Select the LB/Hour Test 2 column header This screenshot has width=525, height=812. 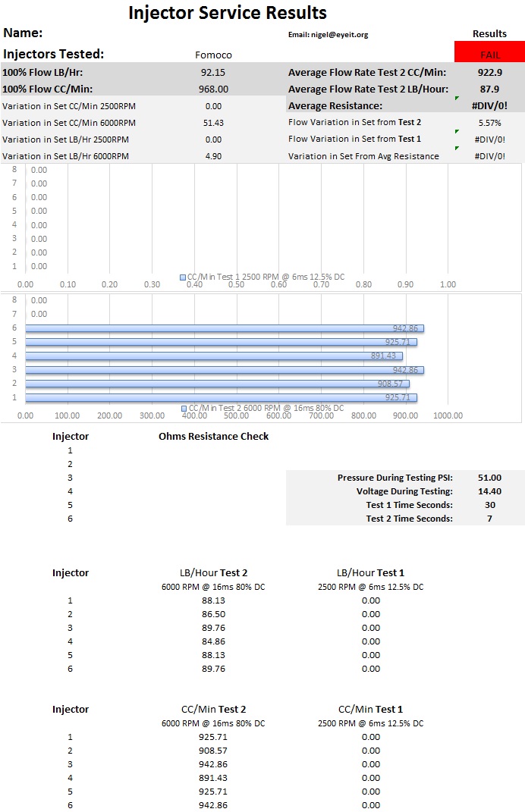(x=213, y=572)
